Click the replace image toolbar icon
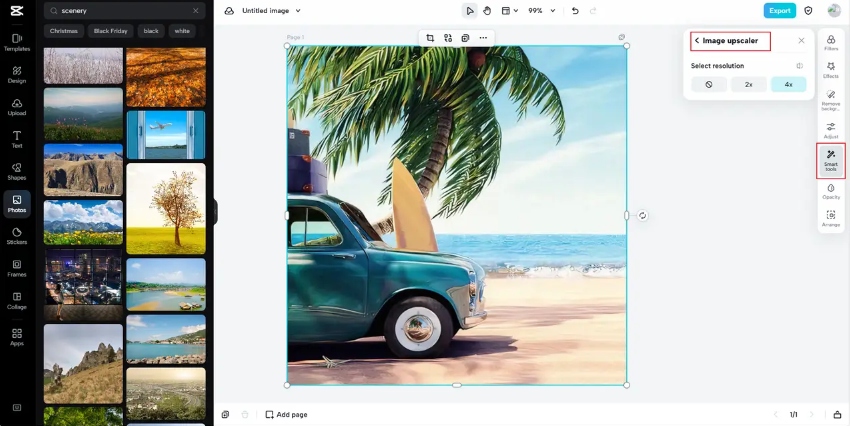 tap(448, 37)
